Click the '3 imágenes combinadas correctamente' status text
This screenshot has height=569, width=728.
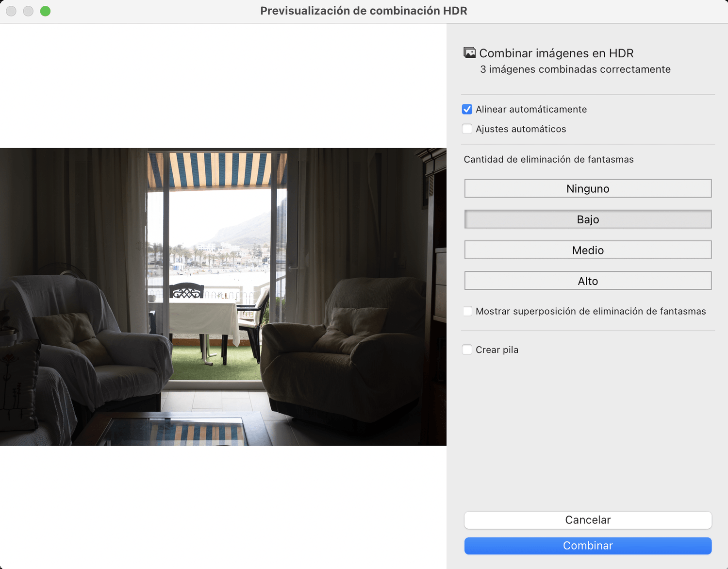pyautogui.click(x=575, y=69)
